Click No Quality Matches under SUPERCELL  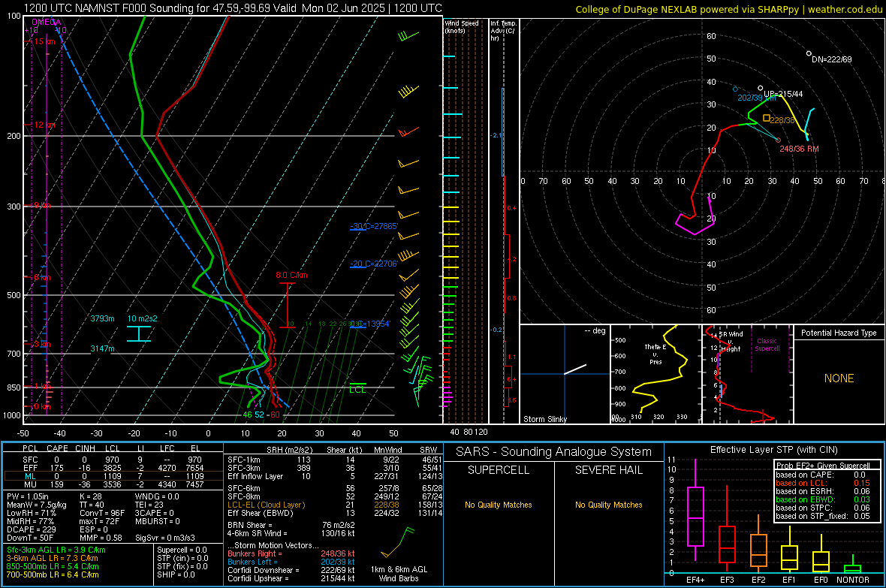point(499,505)
